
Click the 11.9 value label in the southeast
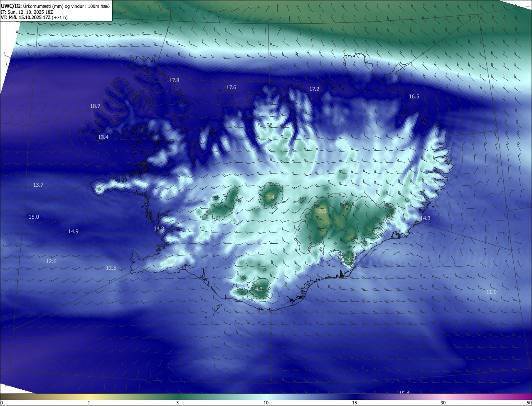click(491, 292)
